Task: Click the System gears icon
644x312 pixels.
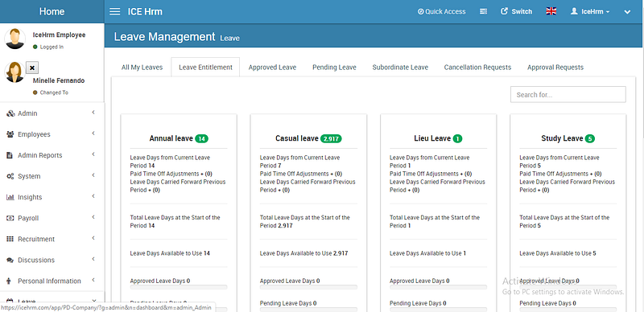Action: [x=10, y=177]
